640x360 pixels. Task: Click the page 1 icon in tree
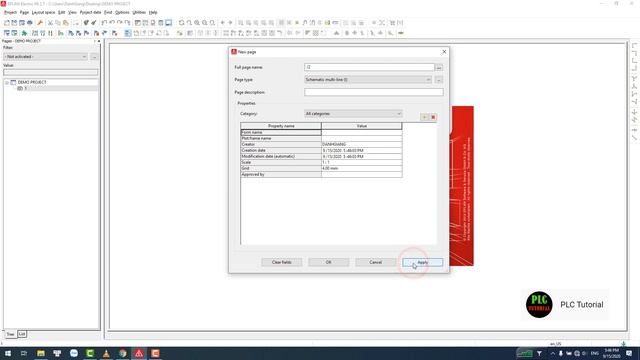tap(20, 88)
